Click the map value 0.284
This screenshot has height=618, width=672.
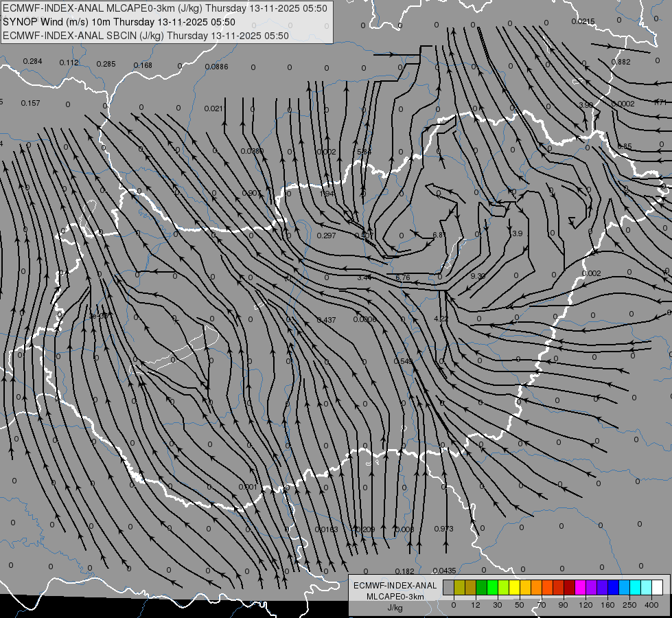32,61
